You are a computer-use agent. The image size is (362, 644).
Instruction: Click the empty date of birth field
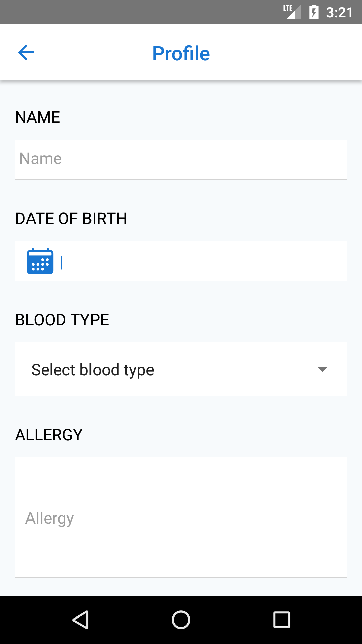pos(201,261)
